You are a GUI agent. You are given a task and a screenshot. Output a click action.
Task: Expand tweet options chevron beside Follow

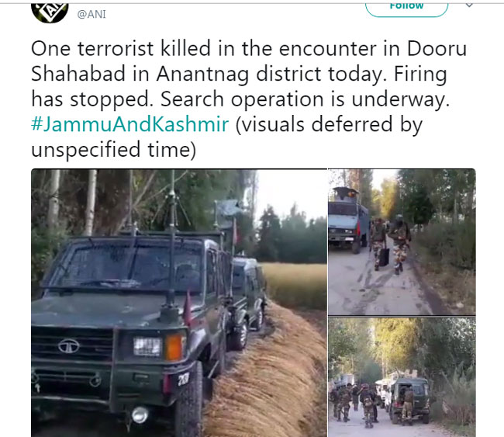point(470,5)
